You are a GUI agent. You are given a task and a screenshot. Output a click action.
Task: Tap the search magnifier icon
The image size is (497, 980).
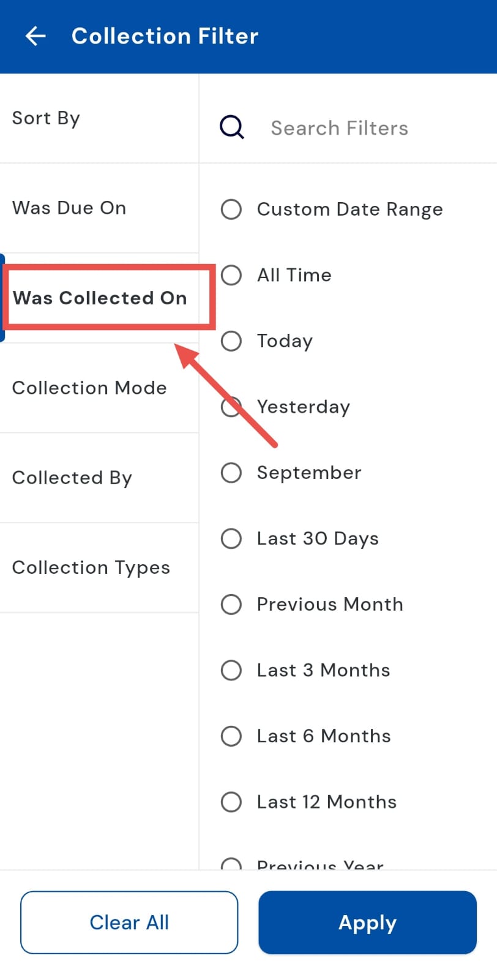232,127
